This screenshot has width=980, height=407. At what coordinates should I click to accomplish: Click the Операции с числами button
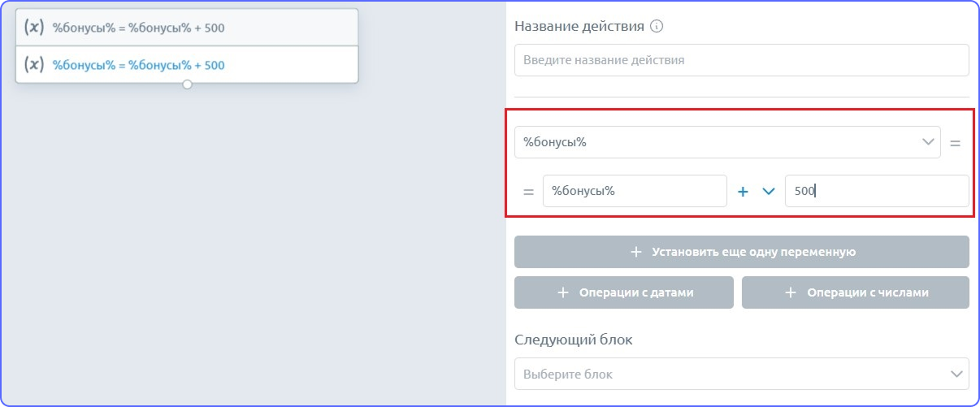856,292
